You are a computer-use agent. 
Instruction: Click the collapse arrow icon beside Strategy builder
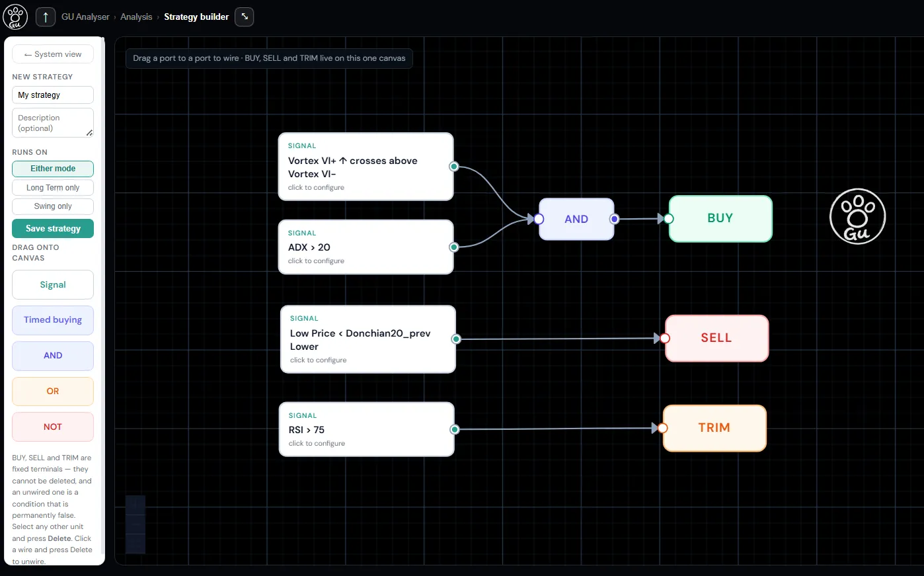click(x=245, y=17)
